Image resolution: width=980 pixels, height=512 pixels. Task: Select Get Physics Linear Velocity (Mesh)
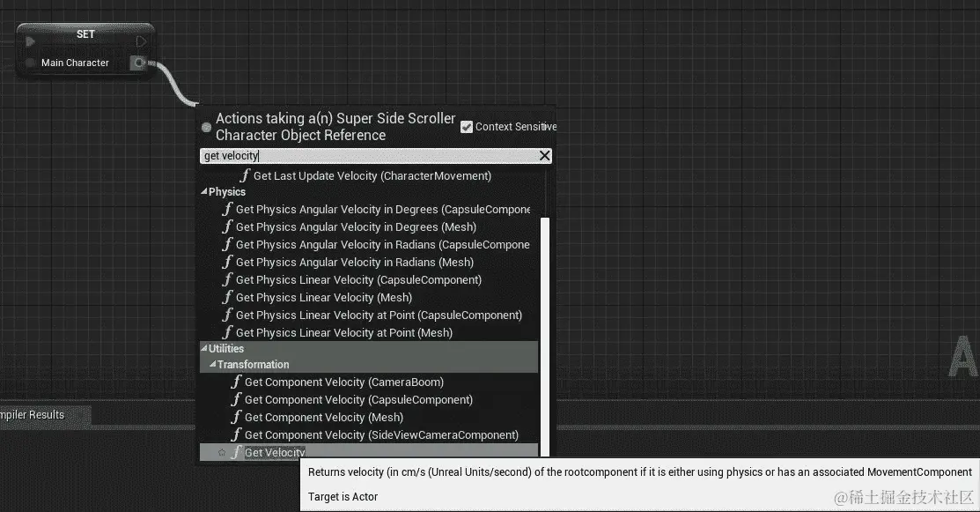tap(324, 298)
